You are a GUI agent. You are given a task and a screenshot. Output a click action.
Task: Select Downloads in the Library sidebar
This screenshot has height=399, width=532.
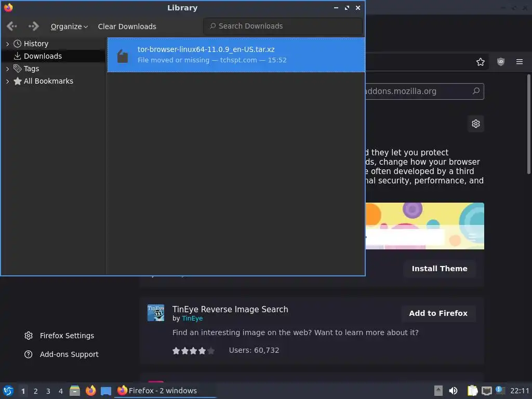(43, 56)
